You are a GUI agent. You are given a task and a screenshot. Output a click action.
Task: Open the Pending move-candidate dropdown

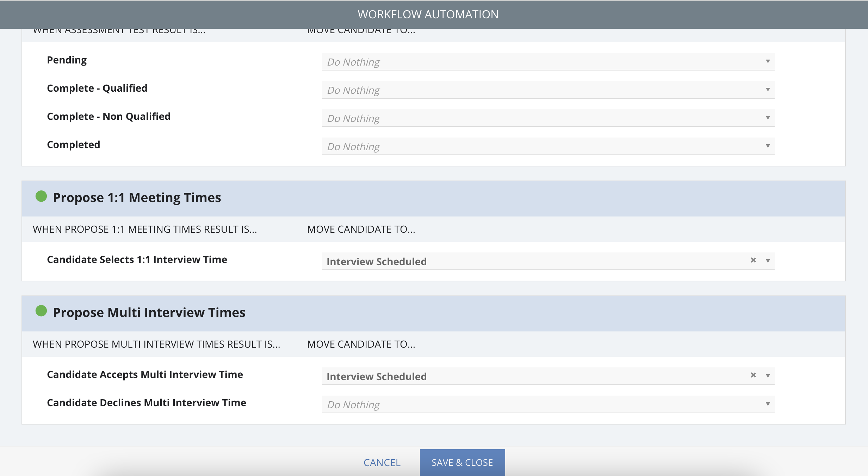click(548, 62)
